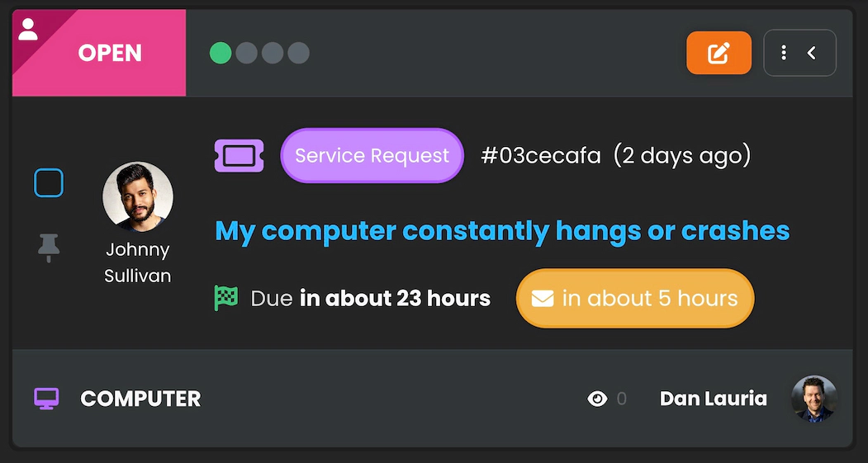Open ticket 'My computer constantly hangs or crashes'

(502, 231)
